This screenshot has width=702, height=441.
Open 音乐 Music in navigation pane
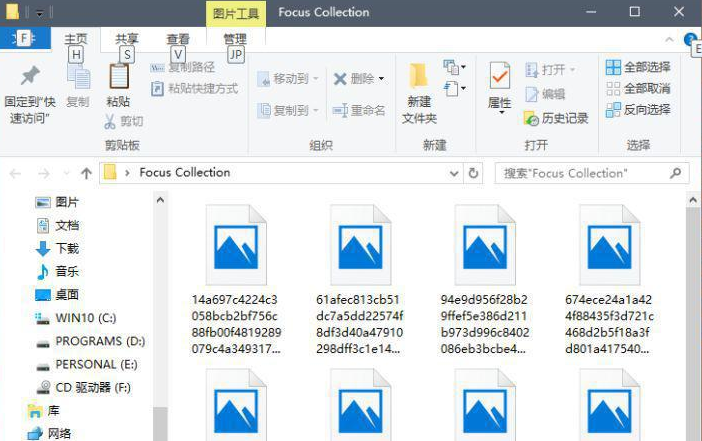point(57,272)
